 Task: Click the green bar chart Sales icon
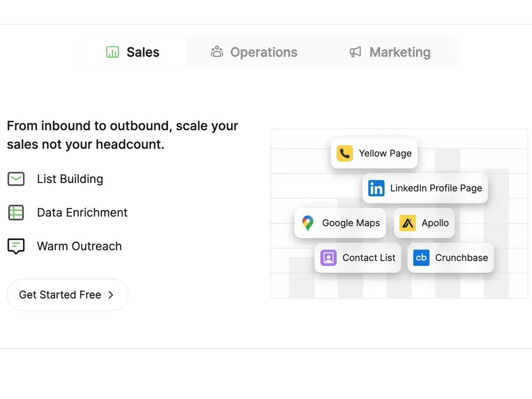click(x=112, y=52)
